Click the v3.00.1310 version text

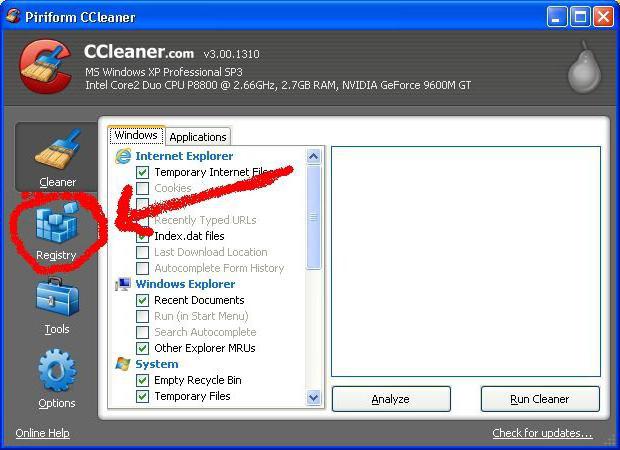click(x=231, y=54)
